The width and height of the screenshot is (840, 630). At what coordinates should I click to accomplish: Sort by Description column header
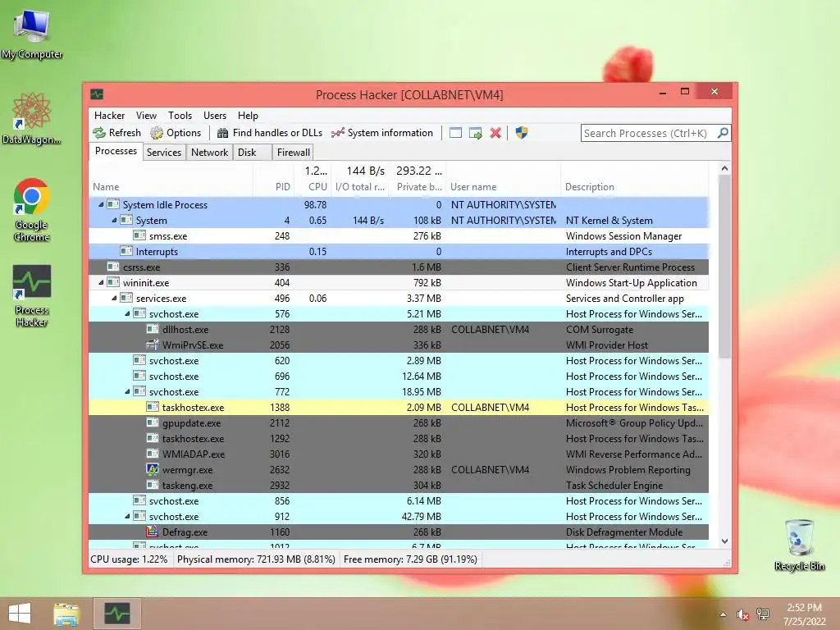pos(634,180)
